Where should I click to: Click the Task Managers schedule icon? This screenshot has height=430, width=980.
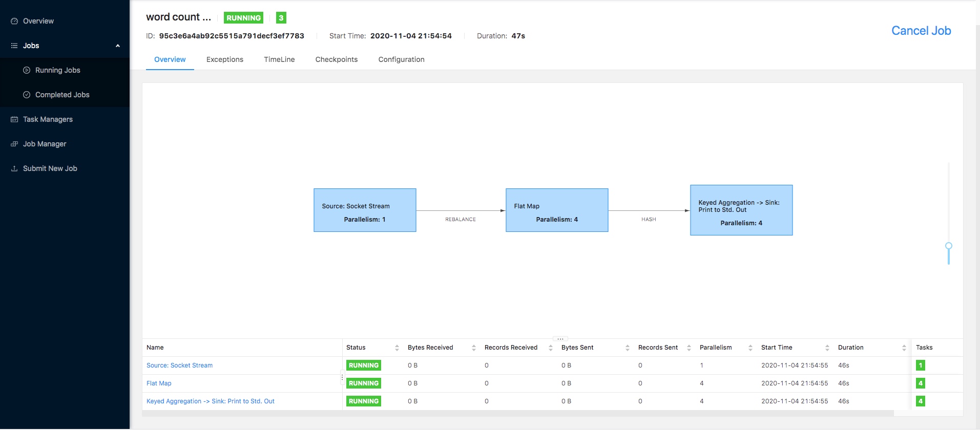tap(14, 119)
